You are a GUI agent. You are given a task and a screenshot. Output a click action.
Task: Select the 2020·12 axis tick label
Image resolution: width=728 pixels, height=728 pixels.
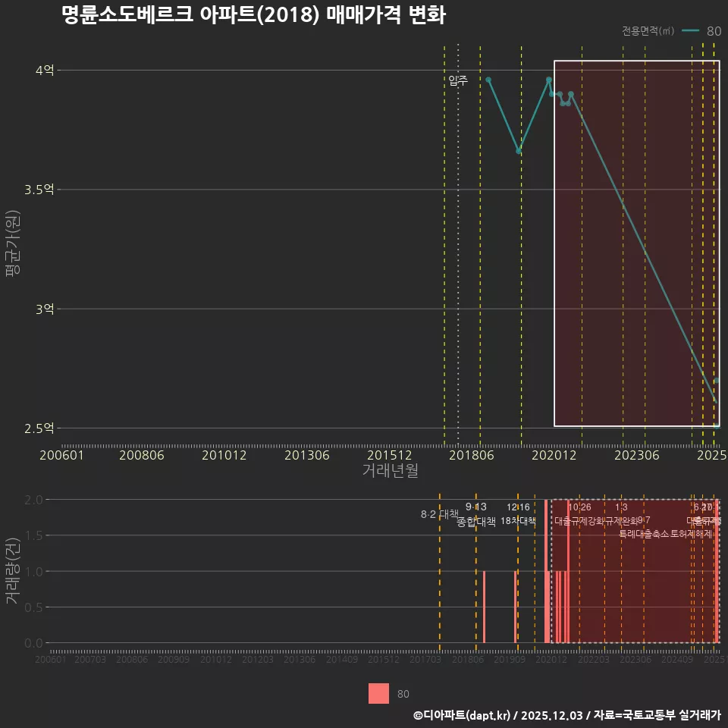tap(552, 455)
